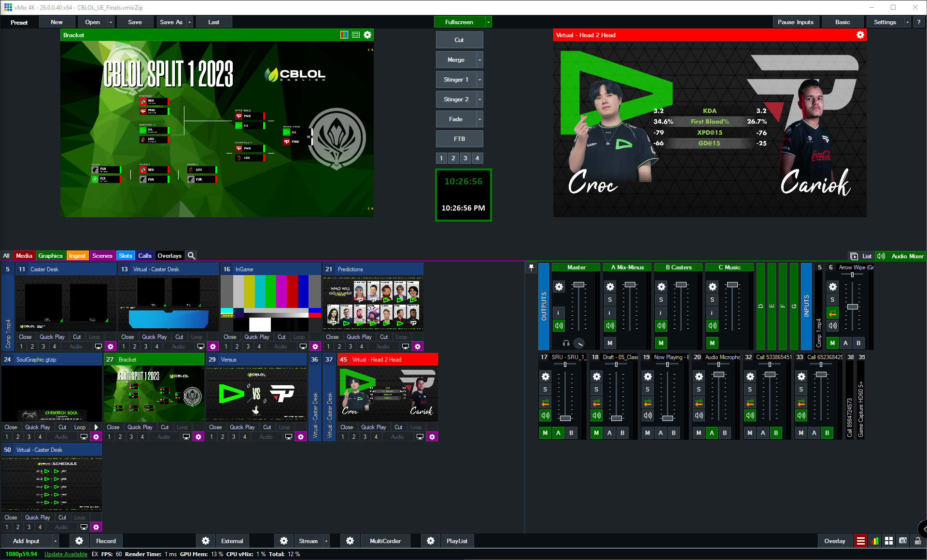Toggle Audio on Bracket input 27
This screenshot has height=560, width=927.
pyautogui.click(x=164, y=437)
